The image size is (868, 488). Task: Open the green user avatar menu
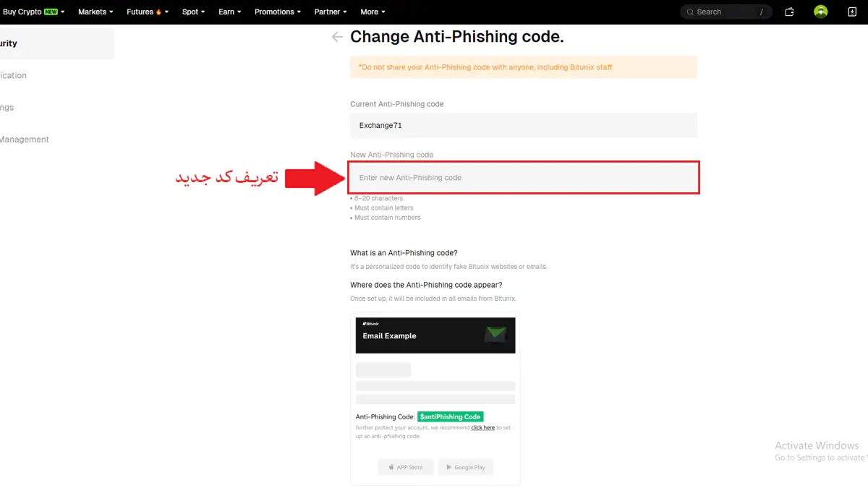tap(820, 12)
